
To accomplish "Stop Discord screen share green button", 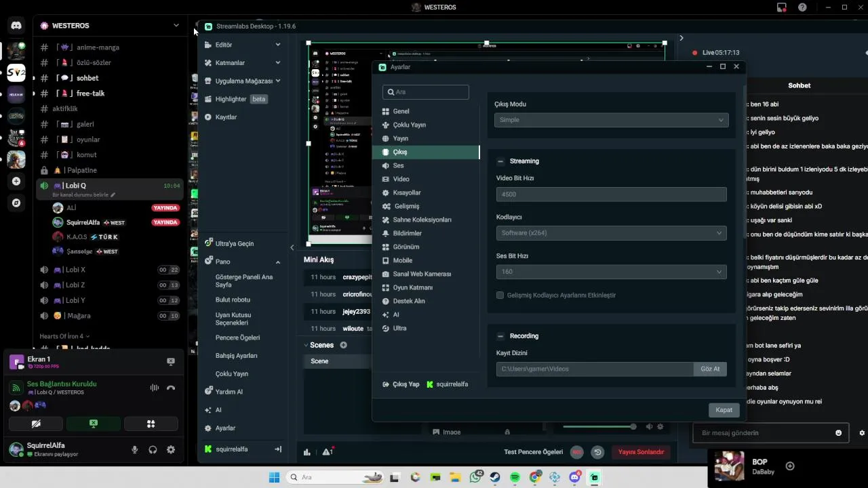I will (94, 424).
